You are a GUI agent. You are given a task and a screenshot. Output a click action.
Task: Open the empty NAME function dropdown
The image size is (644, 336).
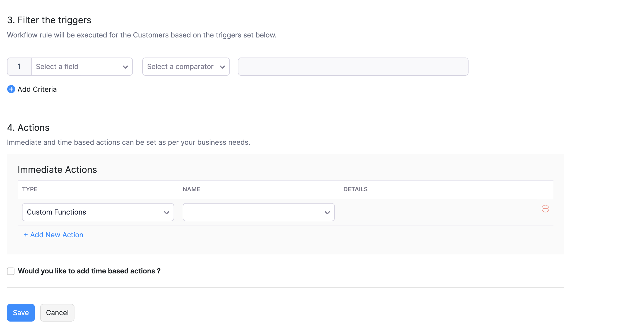coord(259,212)
